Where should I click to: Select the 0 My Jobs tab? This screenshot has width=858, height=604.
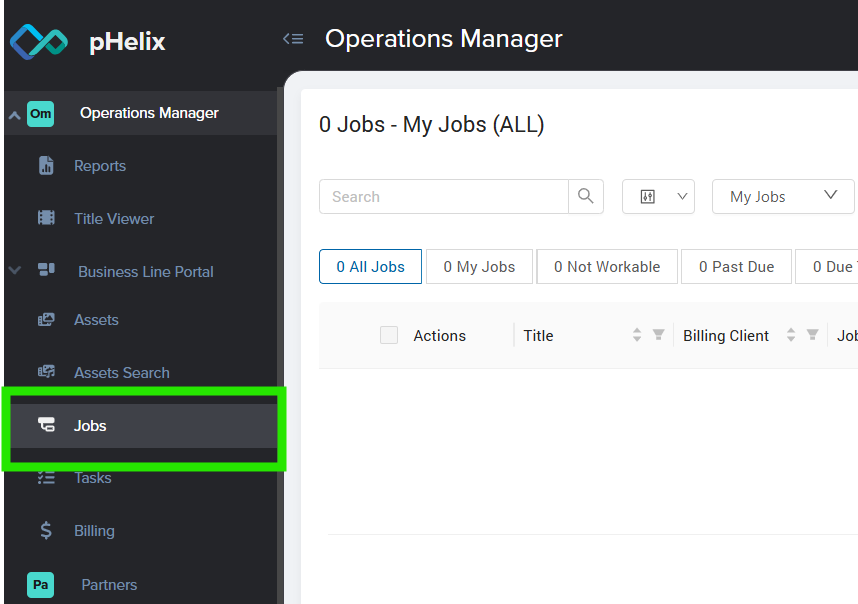tap(479, 266)
